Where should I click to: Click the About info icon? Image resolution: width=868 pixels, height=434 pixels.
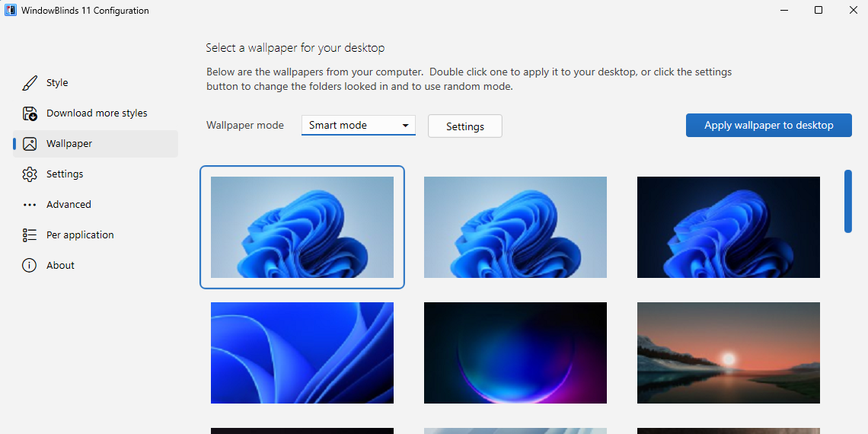(x=30, y=266)
